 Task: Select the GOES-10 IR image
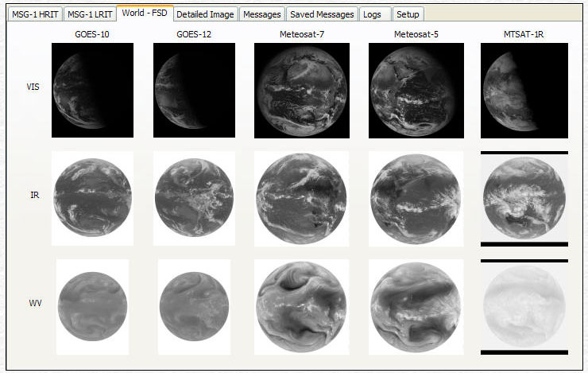tap(92, 198)
